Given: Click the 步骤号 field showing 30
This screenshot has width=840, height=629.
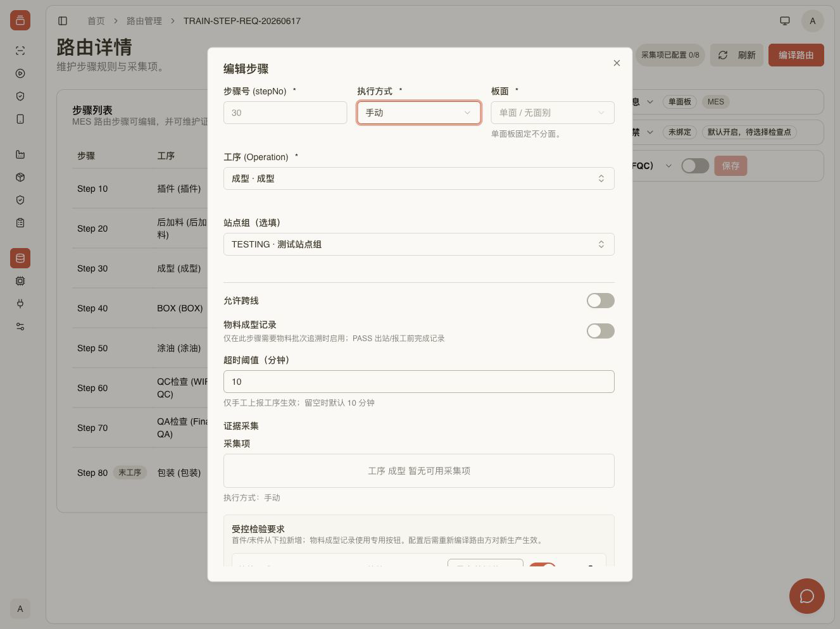Looking at the screenshot, I should [x=285, y=113].
